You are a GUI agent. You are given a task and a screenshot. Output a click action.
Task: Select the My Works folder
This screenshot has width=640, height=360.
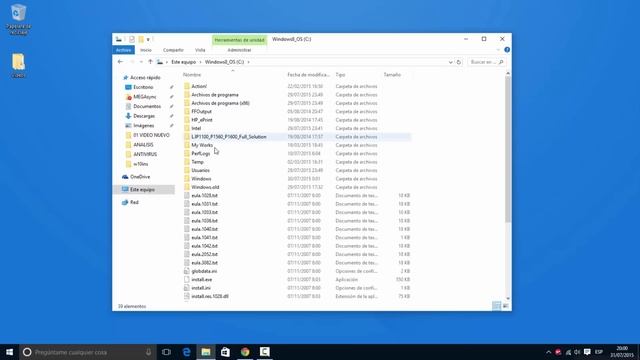click(202, 145)
